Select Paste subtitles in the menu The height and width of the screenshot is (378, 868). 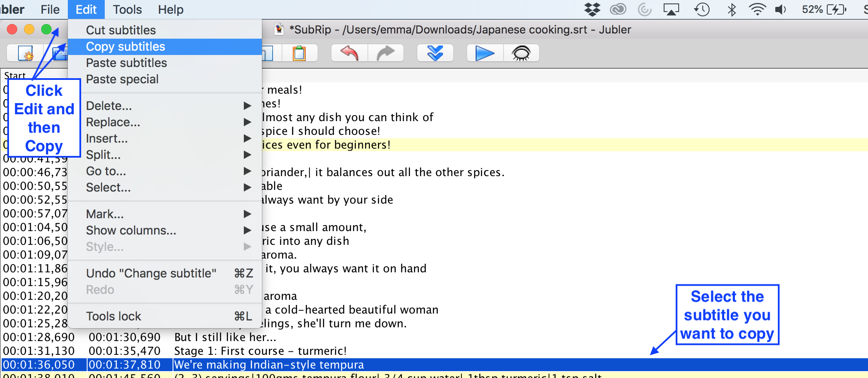[126, 63]
